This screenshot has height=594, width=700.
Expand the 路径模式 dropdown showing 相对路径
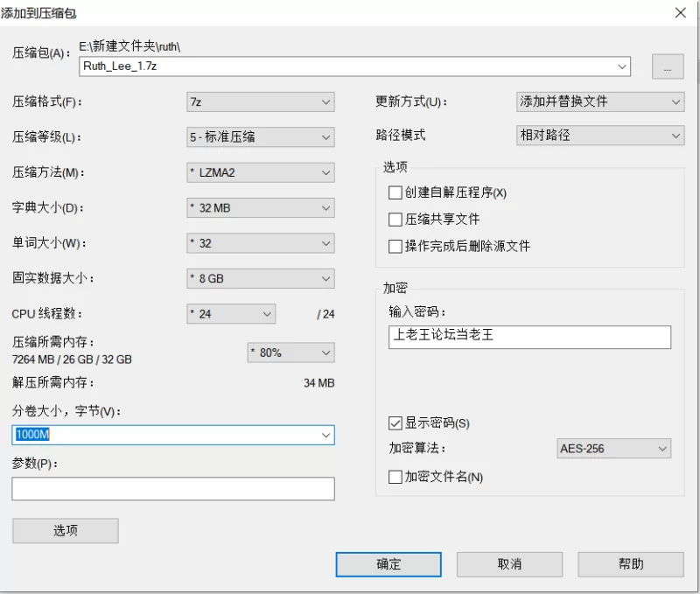point(600,136)
